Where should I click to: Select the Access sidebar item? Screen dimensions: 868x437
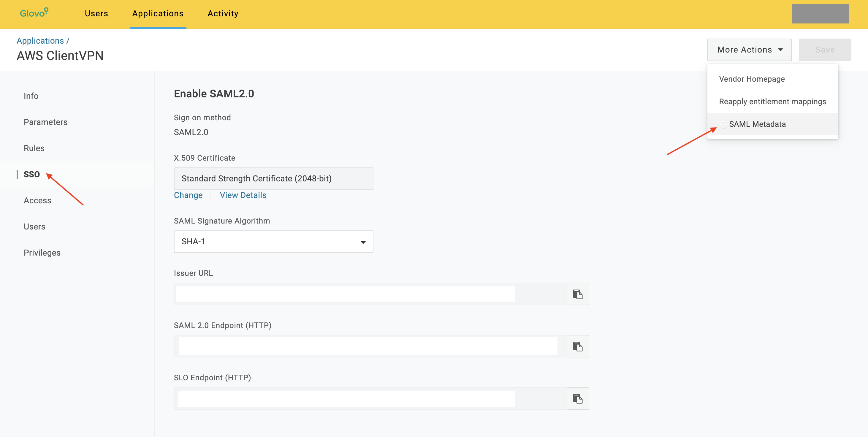coord(37,200)
